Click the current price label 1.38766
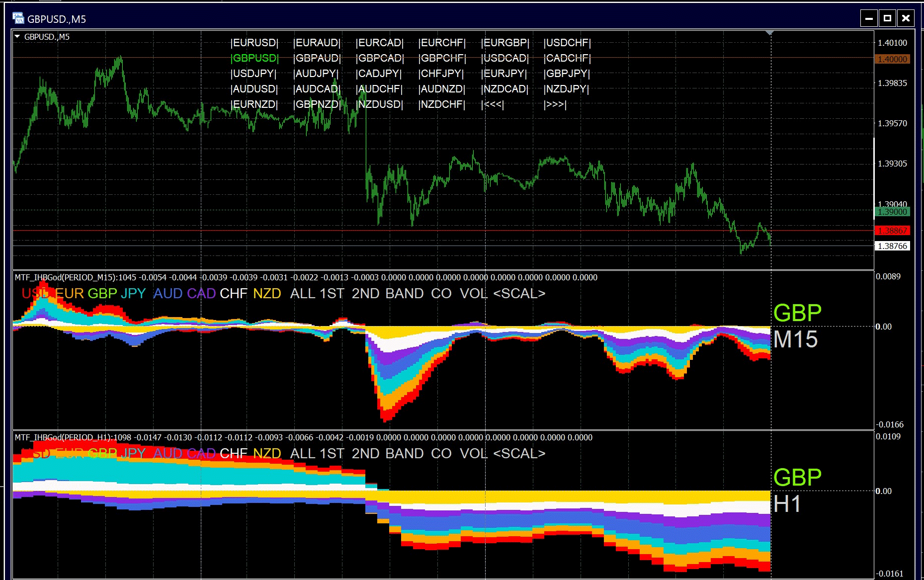Image resolution: width=924 pixels, height=580 pixels. [892, 246]
